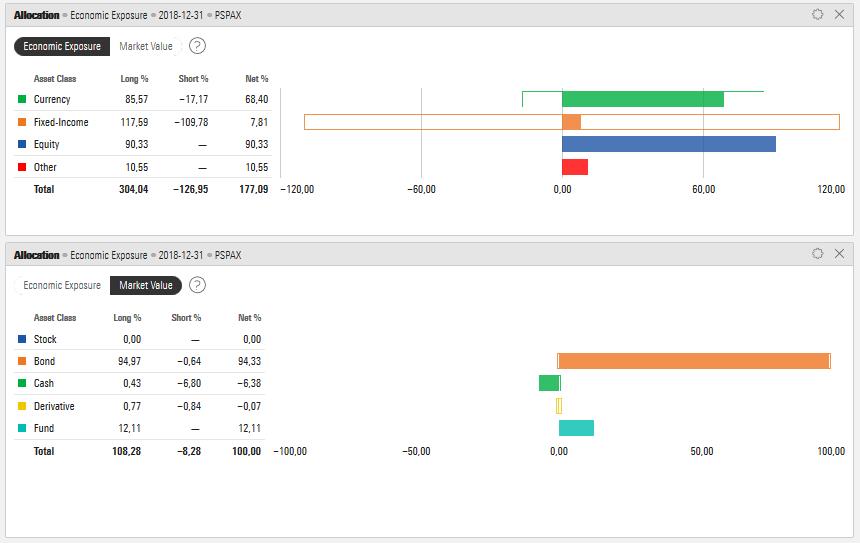Open settings gear in top Allocation panel
The image size is (860, 543).
click(x=817, y=15)
